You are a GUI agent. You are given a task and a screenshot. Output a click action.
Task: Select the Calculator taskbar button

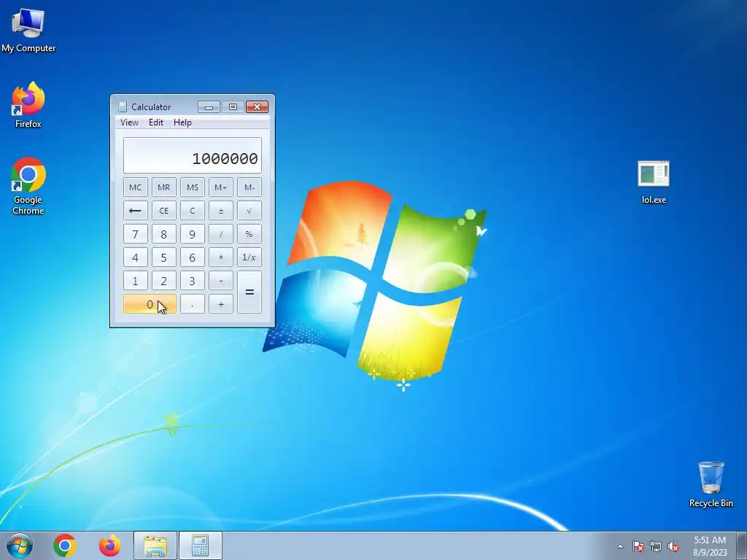click(x=200, y=545)
